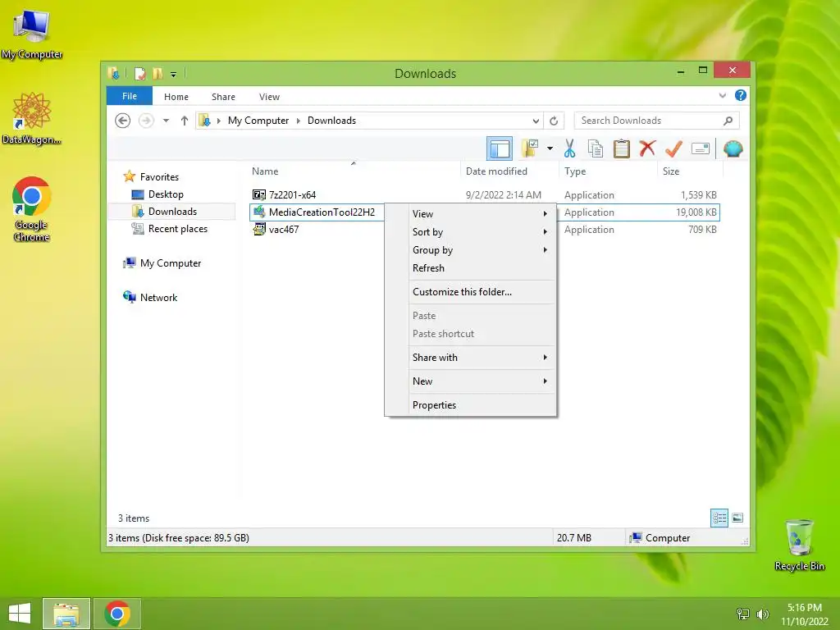The width and height of the screenshot is (840, 630).
Task: Open the View ribbon tab
Action: click(x=269, y=97)
